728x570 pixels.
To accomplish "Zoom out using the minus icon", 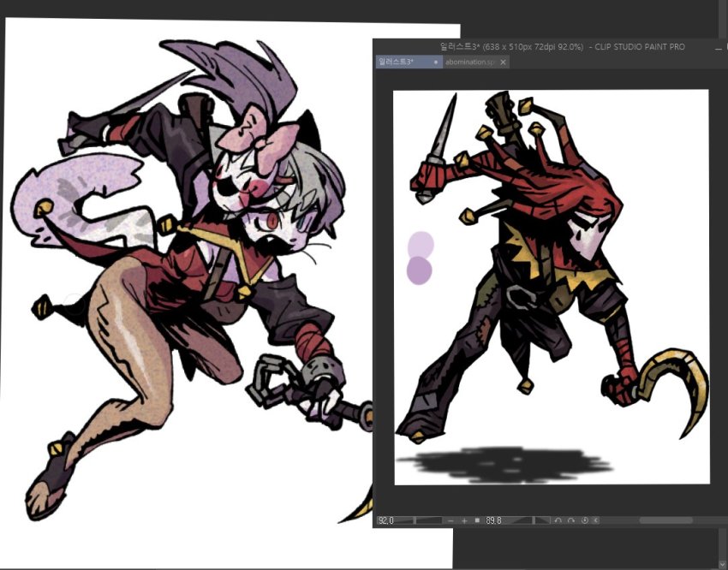I will click(x=451, y=520).
